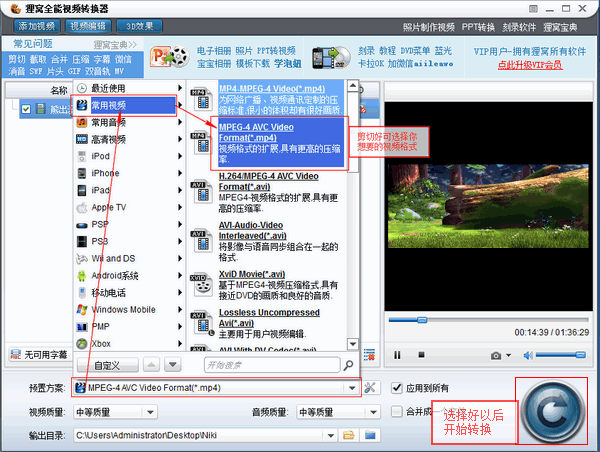Open the 3D效果 button

139,26
